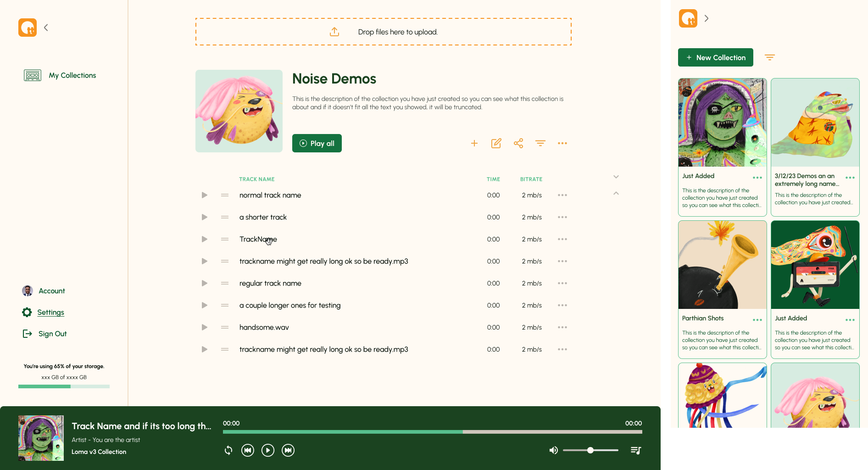Click Noise Demos cover artwork
The width and height of the screenshot is (868, 470).
pyautogui.click(x=239, y=111)
